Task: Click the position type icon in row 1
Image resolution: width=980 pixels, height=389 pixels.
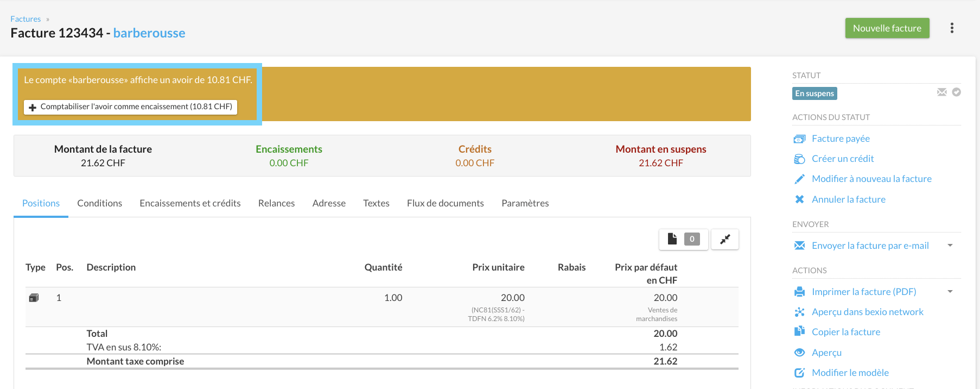Action: 34,298
